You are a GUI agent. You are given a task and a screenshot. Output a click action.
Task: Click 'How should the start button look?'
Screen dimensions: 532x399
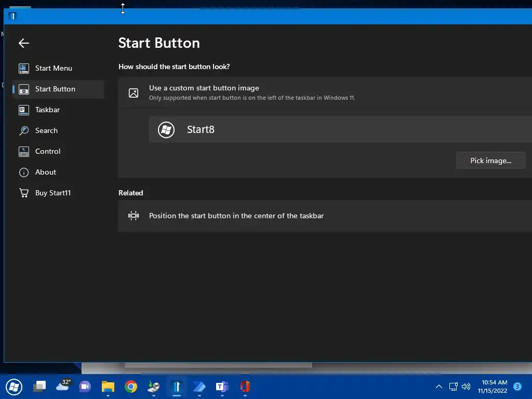(174, 67)
